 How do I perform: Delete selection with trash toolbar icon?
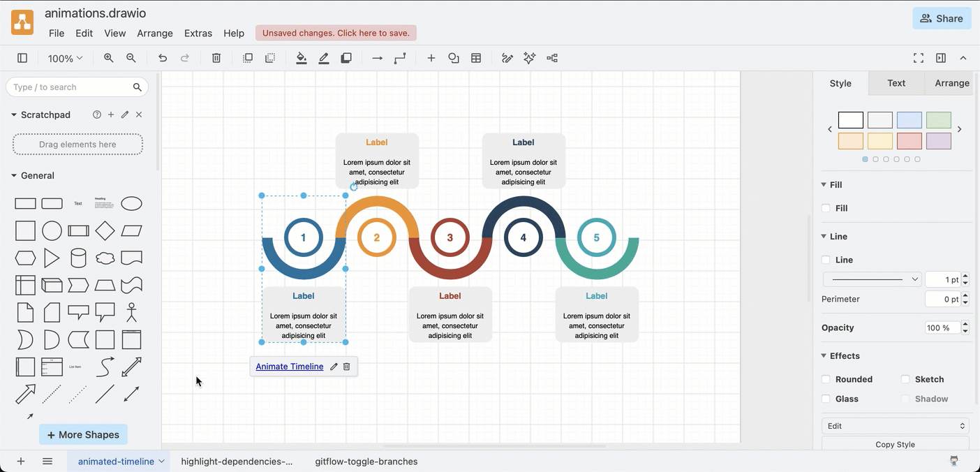pos(216,59)
